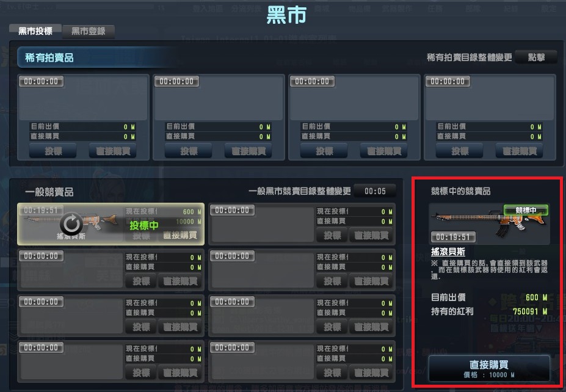Click 投標 in first rare auction slot
This screenshot has width=566, height=392.
(53, 151)
